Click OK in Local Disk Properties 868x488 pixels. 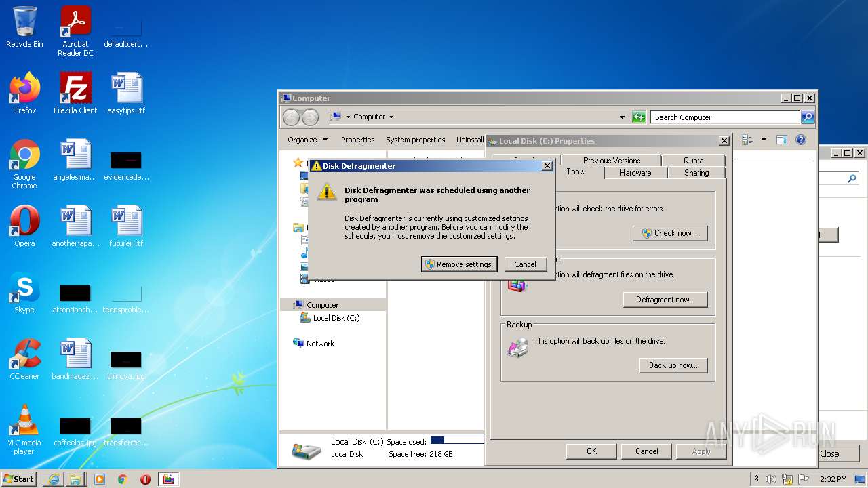pos(591,451)
